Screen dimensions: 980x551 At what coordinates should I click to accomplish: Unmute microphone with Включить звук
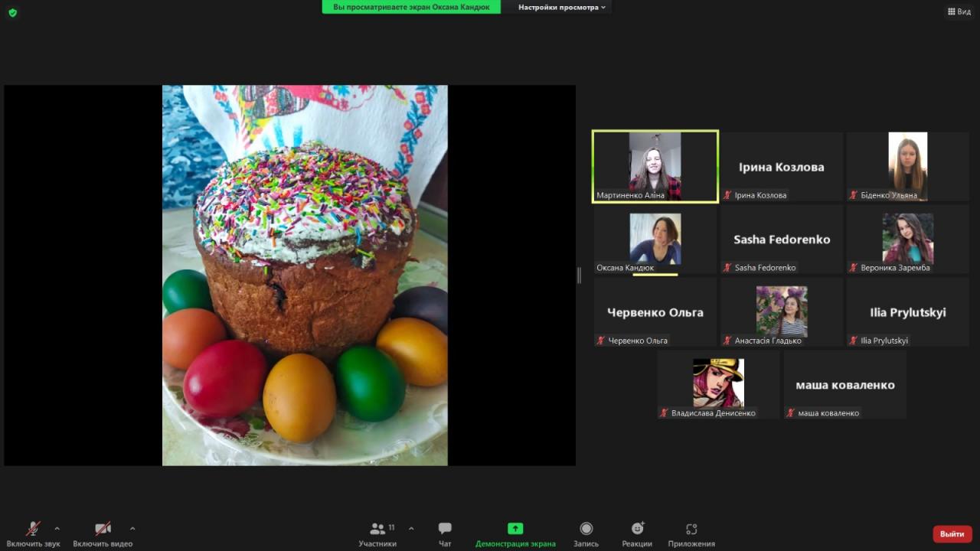34,529
